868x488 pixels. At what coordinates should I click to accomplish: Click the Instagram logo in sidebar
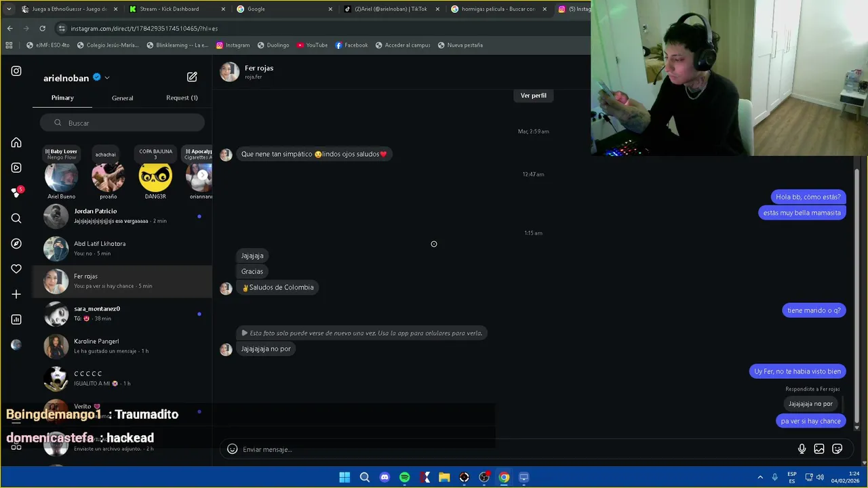(16, 70)
